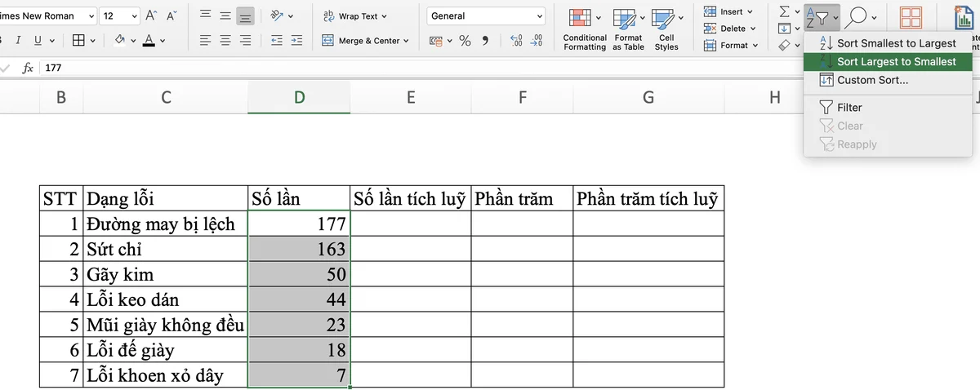Select column D header

click(x=299, y=98)
